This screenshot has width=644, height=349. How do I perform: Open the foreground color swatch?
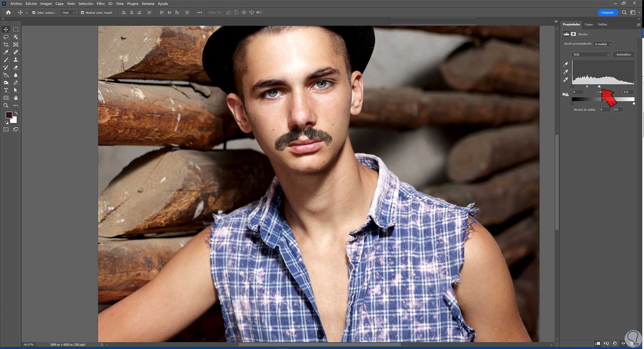coord(9,115)
